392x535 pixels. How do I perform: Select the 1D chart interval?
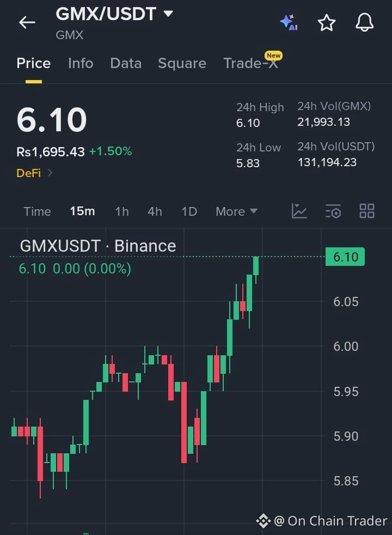(189, 211)
